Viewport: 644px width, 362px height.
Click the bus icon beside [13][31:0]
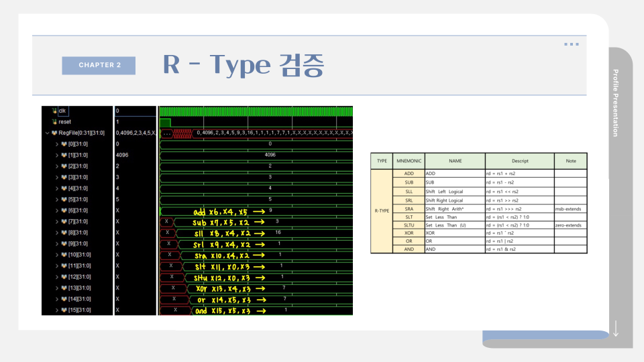(x=64, y=288)
